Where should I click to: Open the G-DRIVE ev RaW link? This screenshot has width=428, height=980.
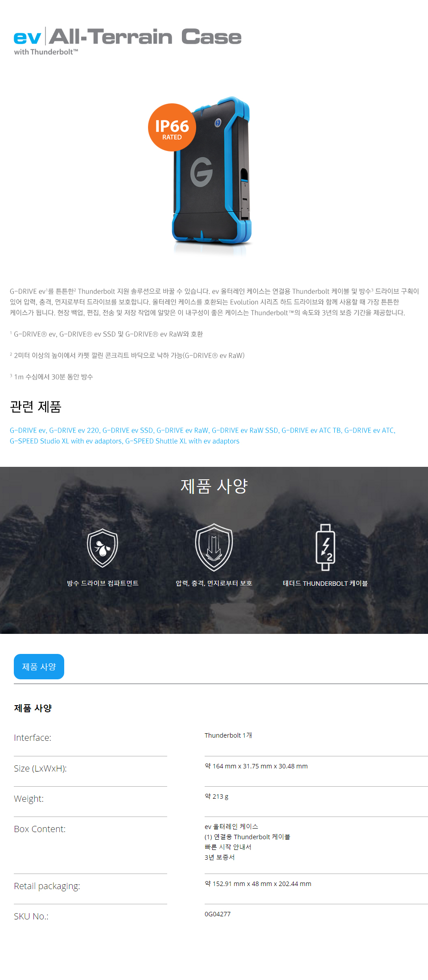(182, 430)
